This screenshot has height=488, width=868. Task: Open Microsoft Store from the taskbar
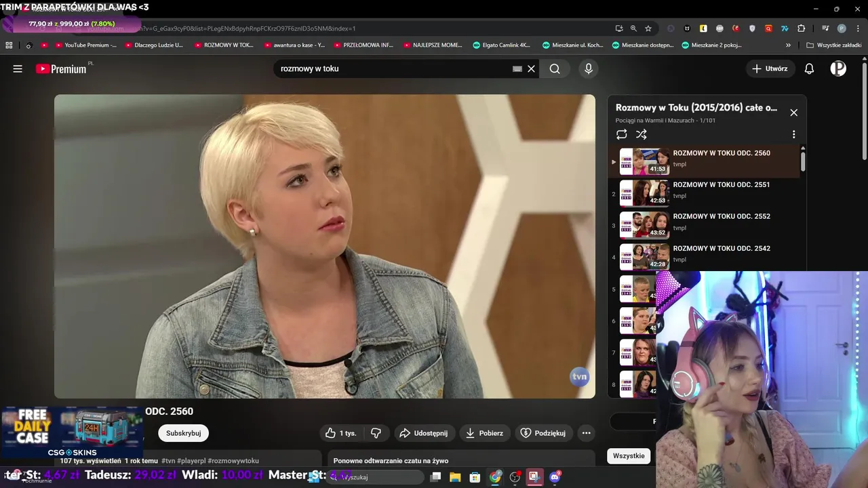pyautogui.click(x=475, y=477)
